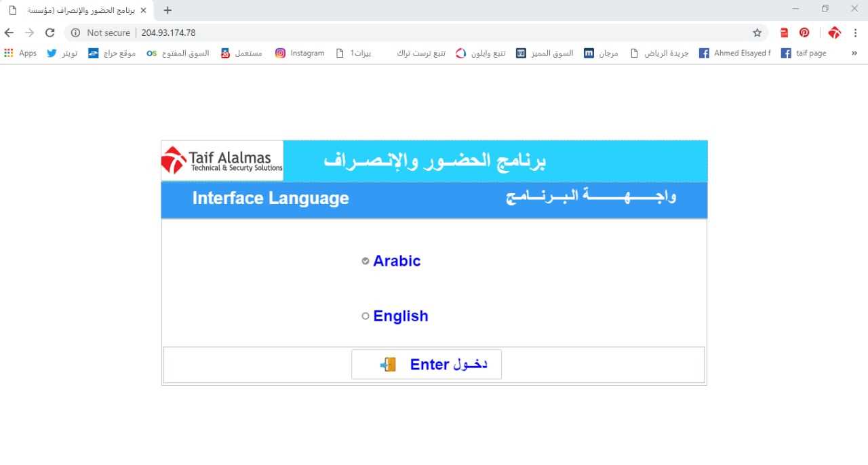Viewport: 868px width, 465px height.
Task: Open a new tab with plus button
Action: click(x=168, y=10)
